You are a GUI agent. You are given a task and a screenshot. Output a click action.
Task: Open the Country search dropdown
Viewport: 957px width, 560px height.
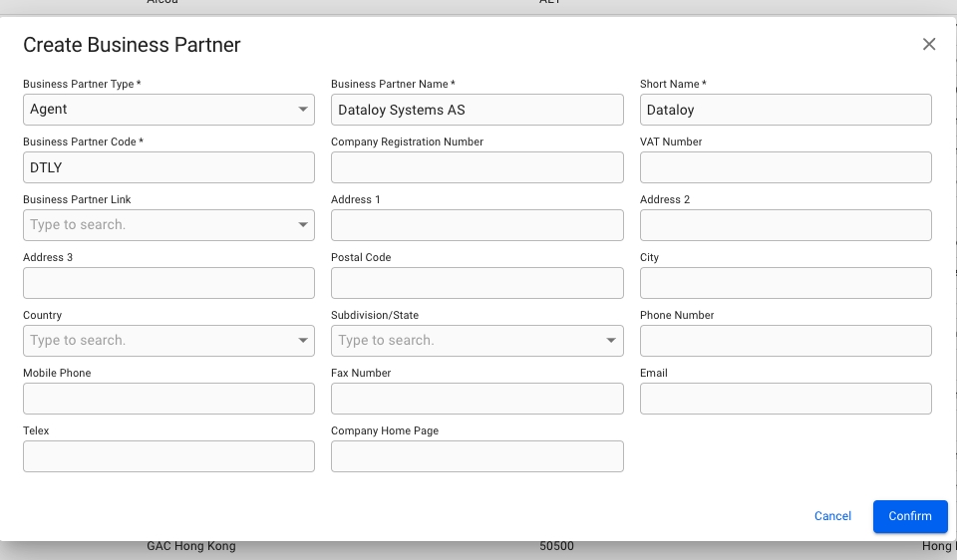click(303, 341)
